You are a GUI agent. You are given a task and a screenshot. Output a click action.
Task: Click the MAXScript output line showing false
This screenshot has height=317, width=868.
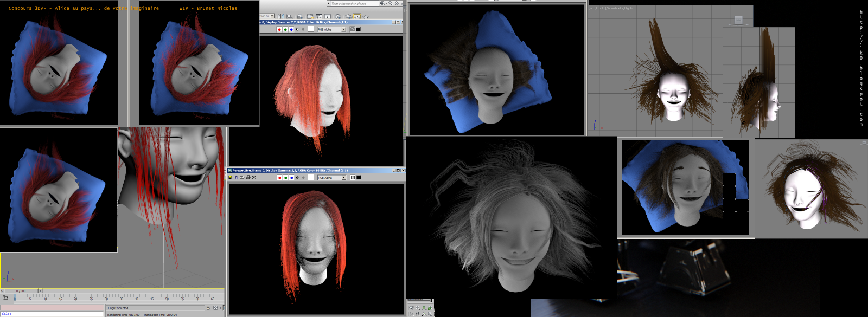pos(52,314)
